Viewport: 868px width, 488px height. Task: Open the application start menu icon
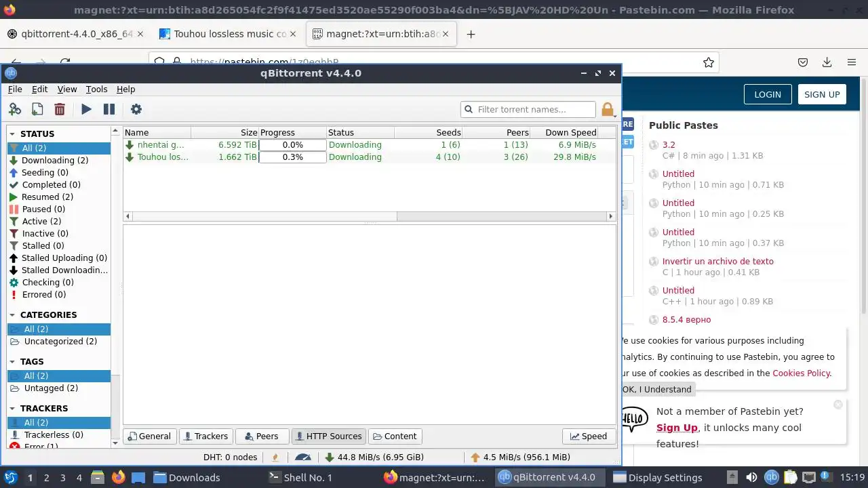(x=10, y=477)
